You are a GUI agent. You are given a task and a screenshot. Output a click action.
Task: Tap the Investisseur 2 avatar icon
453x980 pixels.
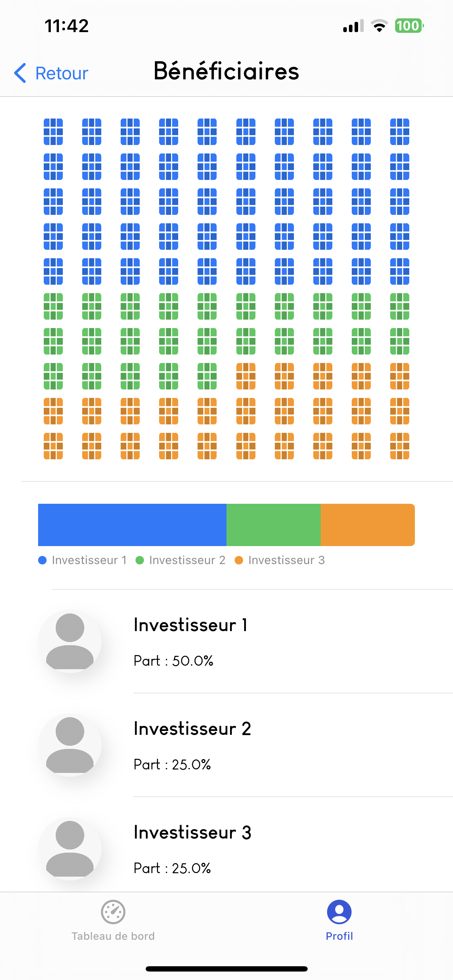pyautogui.click(x=70, y=745)
